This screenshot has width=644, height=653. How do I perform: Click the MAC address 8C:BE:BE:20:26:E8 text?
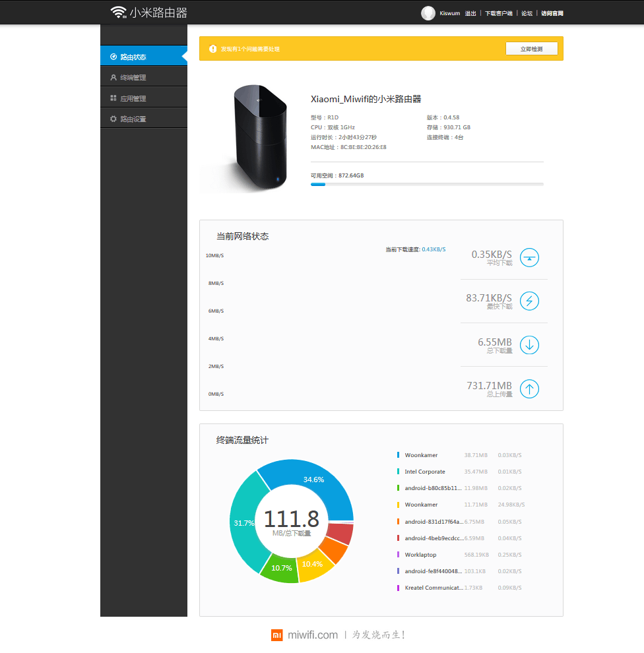pos(363,147)
